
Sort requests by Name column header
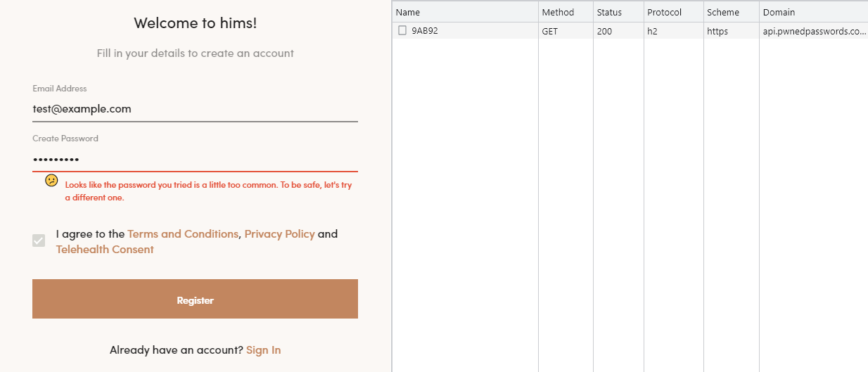pyautogui.click(x=464, y=12)
